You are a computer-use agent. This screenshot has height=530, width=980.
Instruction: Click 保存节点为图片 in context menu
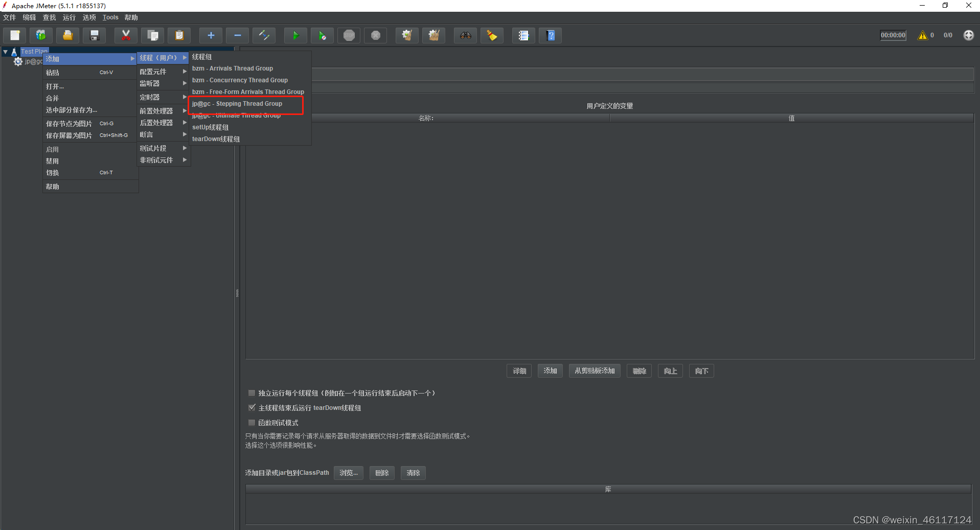[x=90, y=124]
